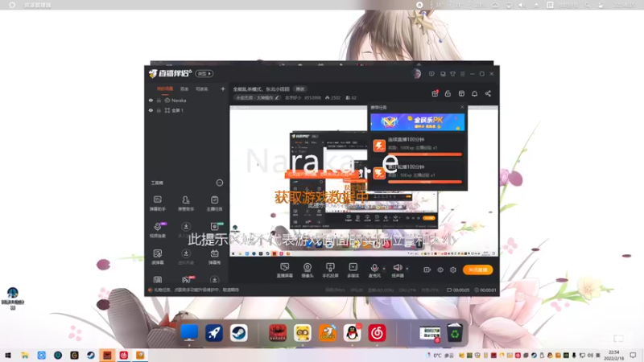Click the second 100分钟 task progress bar
The width and height of the screenshot is (644, 362).
425,182
